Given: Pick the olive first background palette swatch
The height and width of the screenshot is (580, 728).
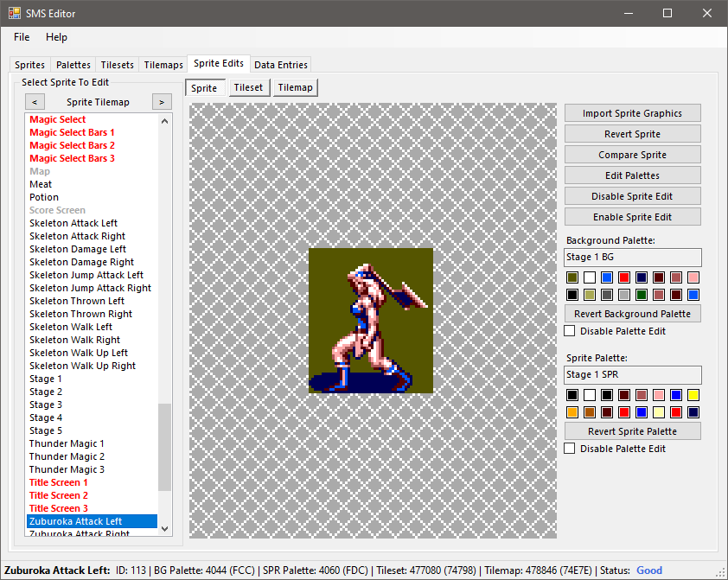Looking at the screenshot, I should pyautogui.click(x=572, y=277).
